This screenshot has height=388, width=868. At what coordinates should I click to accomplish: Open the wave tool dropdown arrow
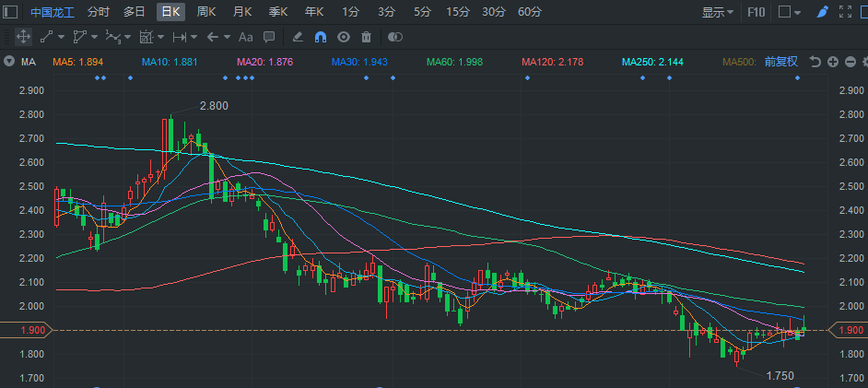pyautogui.click(x=128, y=37)
